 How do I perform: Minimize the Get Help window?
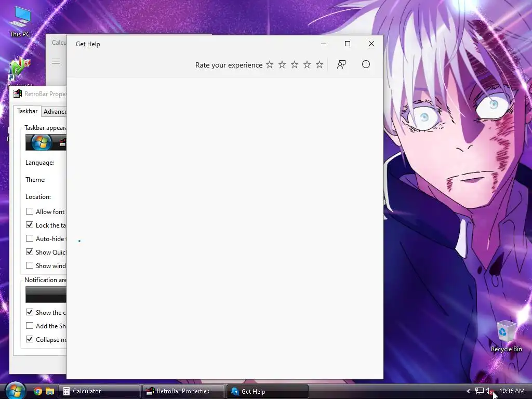pos(324,44)
